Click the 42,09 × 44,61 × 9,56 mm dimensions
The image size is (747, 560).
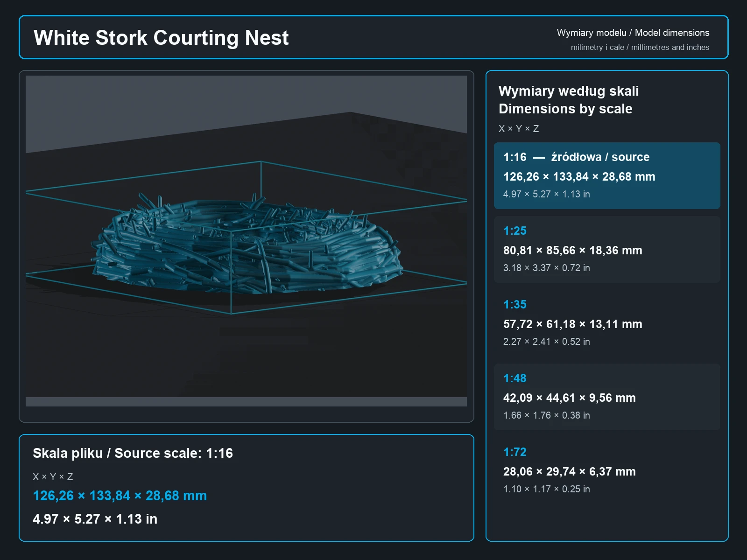(x=569, y=398)
